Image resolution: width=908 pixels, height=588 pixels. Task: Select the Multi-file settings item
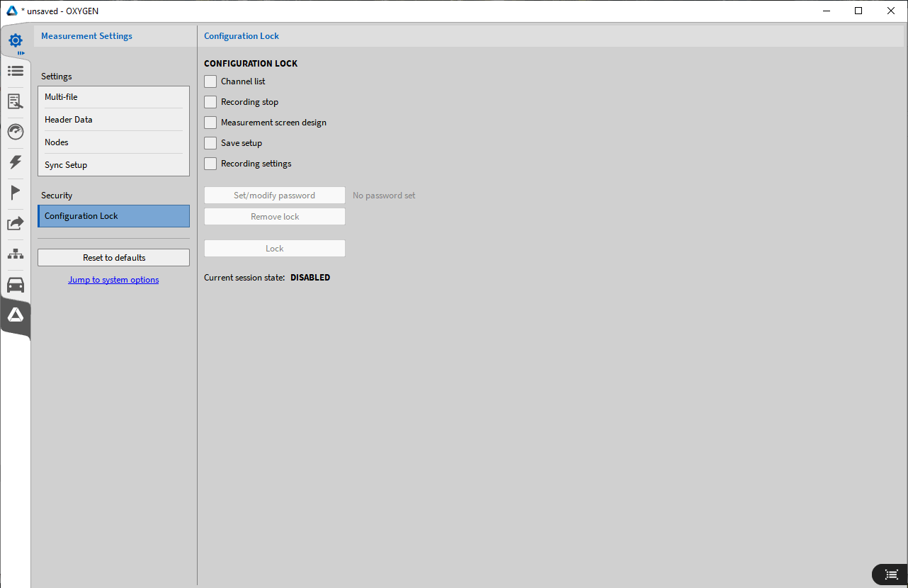pos(113,97)
